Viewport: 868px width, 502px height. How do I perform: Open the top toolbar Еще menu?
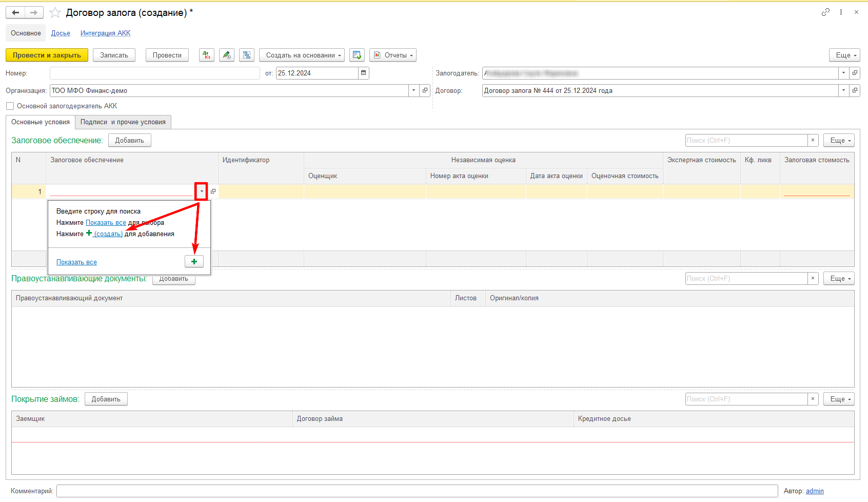[x=844, y=55]
